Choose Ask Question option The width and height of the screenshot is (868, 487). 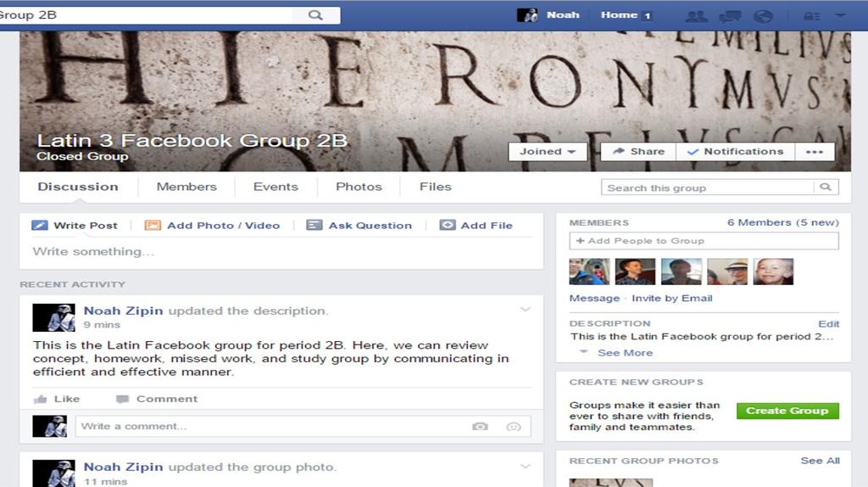pos(370,226)
